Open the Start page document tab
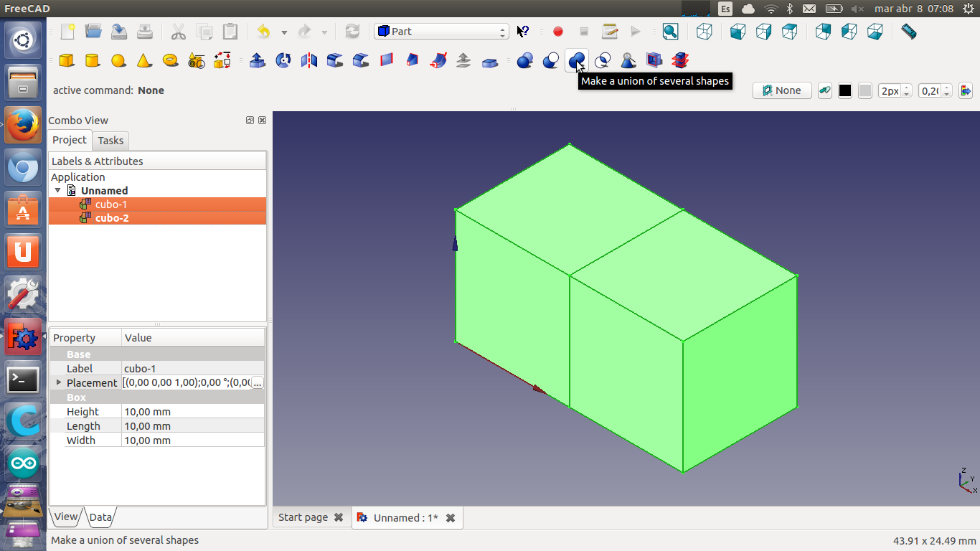Viewport: 980px width, 551px height. (x=303, y=517)
